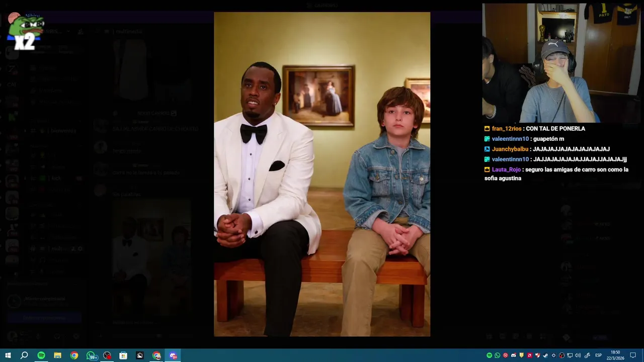644x362 pixels.
Task: Click the red AMD tray icon
Action: [x=529, y=355]
